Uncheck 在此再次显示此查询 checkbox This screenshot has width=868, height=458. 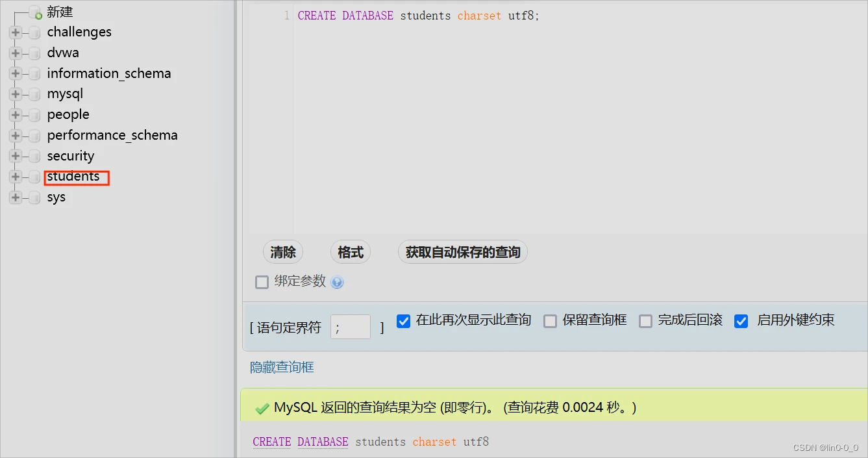(404, 321)
